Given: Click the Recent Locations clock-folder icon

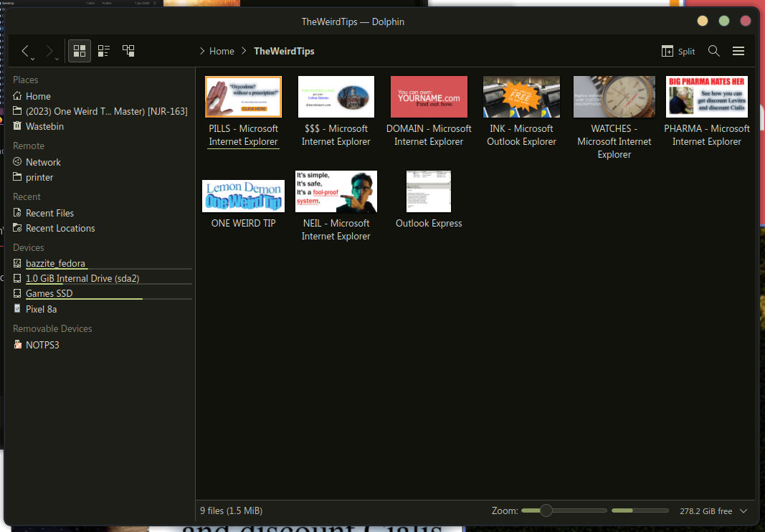Looking at the screenshot, I should tap(17, 228).
